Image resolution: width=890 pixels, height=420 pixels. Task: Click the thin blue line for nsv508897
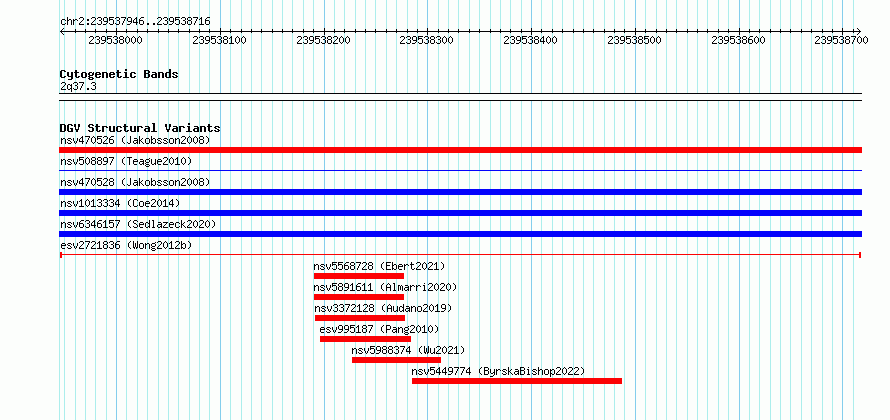pyautogui.click(x=460, y=170)
